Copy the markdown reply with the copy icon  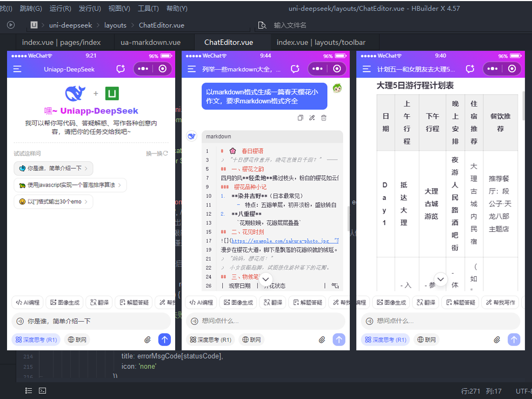click(x=300, y=118)
